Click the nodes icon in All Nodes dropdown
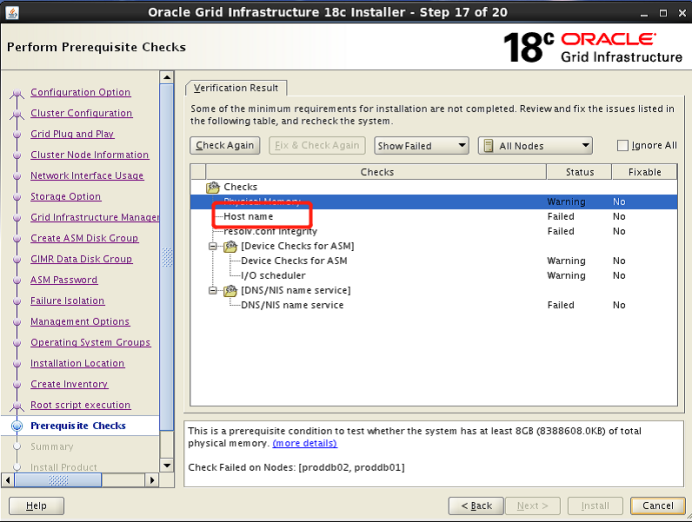 pyautogui.click(x=488, y=146)
